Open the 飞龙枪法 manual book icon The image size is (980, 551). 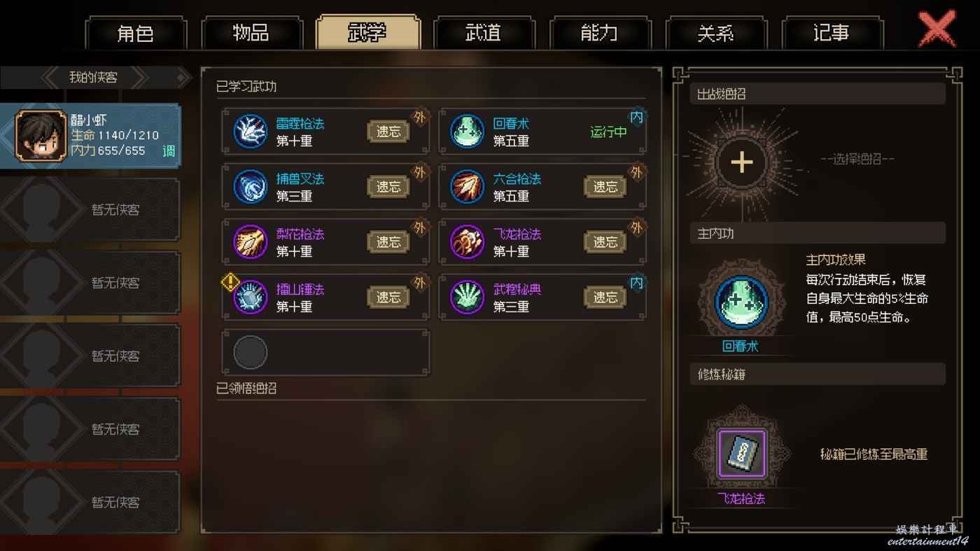pos(741,454)
